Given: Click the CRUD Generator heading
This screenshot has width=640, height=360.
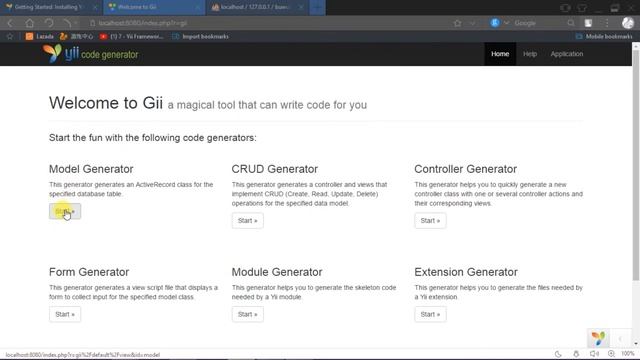Looking at the screenshot, I should tap(275, 169).
